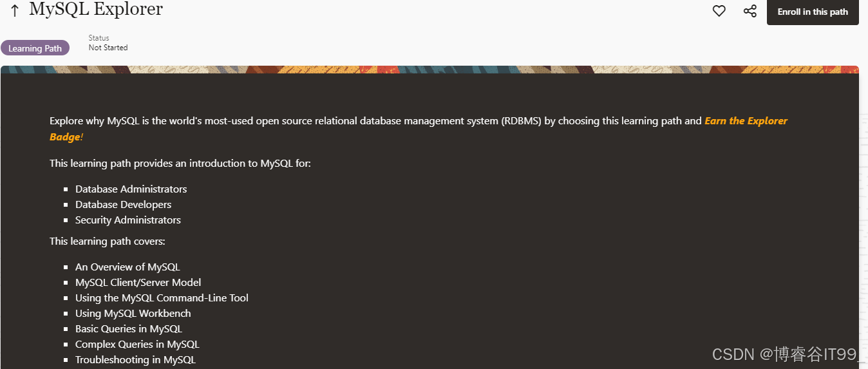Click the MySQL Explorer page title
The image size is (868, 369).
pyautogui.click(x=96, y=10)
